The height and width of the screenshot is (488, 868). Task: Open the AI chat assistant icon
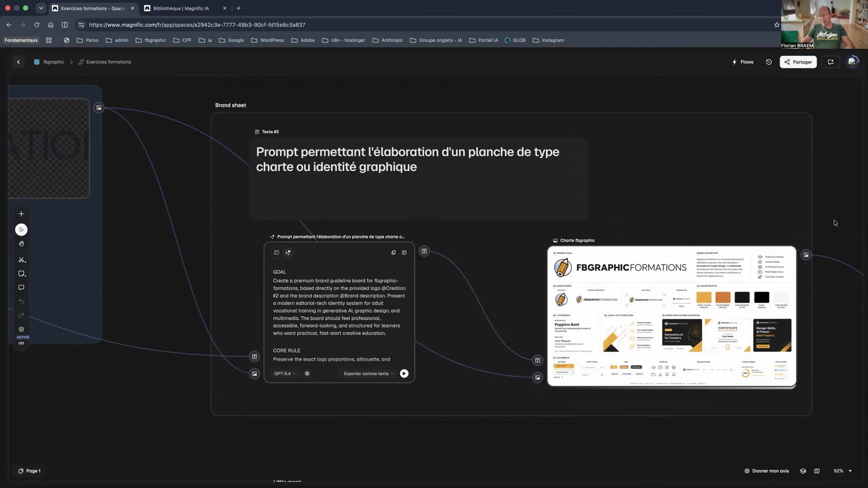pos(830,62)
